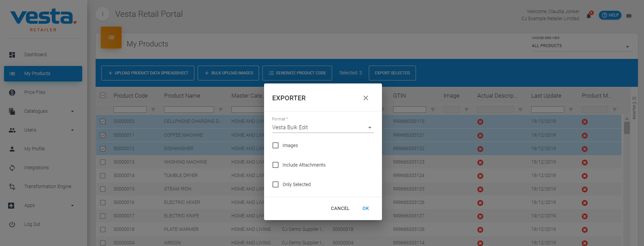
Task: Click the Product Code filter input field
Action: 130,109
